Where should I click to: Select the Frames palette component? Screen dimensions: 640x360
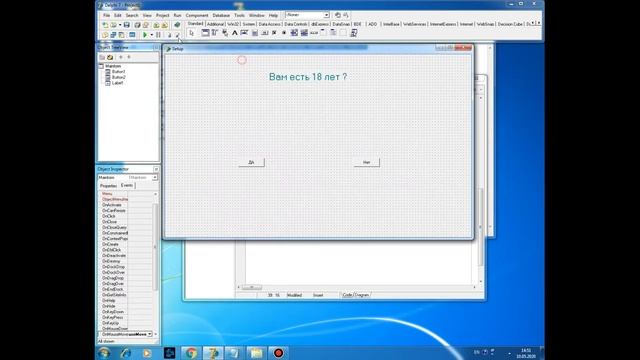pyautogui.click(x=205, y=33)
